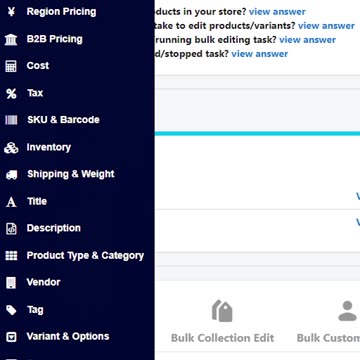The image size is (360, 360).
Task: Open Product Type & Category
Action: 85,256
